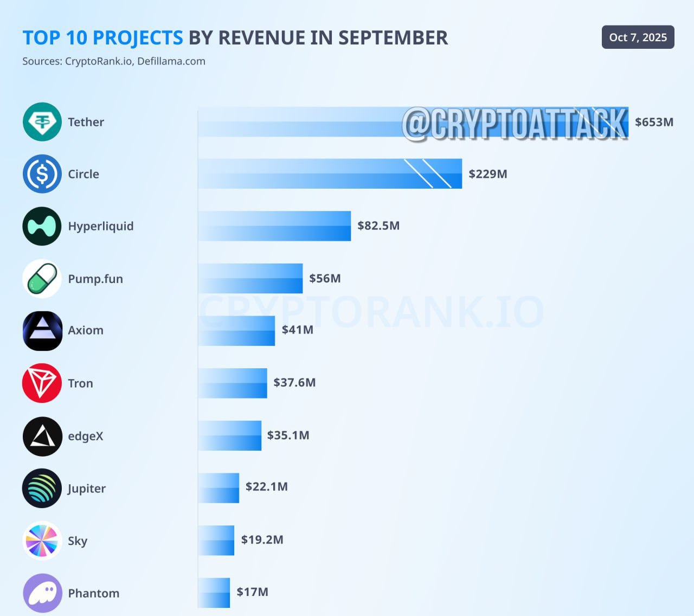Viewport: 694px width, 616px height.
Task: Click the "Axiom" project name
Action: (86, 330)
